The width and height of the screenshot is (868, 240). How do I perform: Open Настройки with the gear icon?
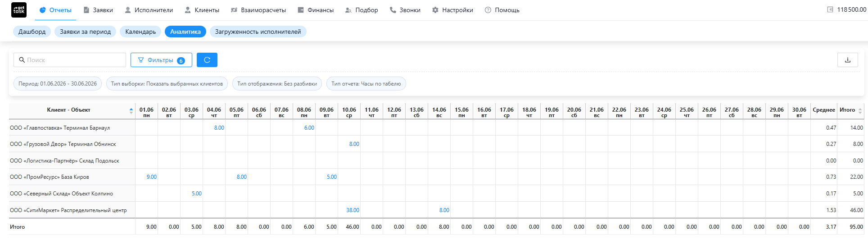452,10
